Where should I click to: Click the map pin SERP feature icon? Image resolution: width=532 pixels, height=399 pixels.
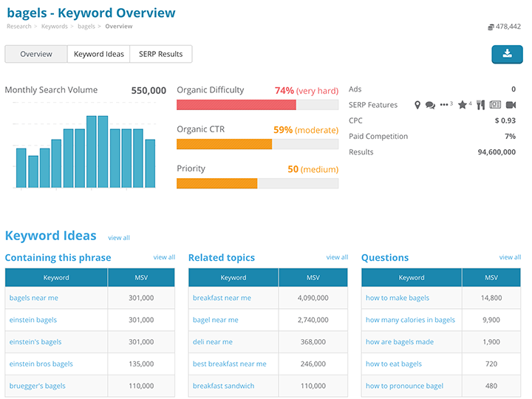coord(417,105)
